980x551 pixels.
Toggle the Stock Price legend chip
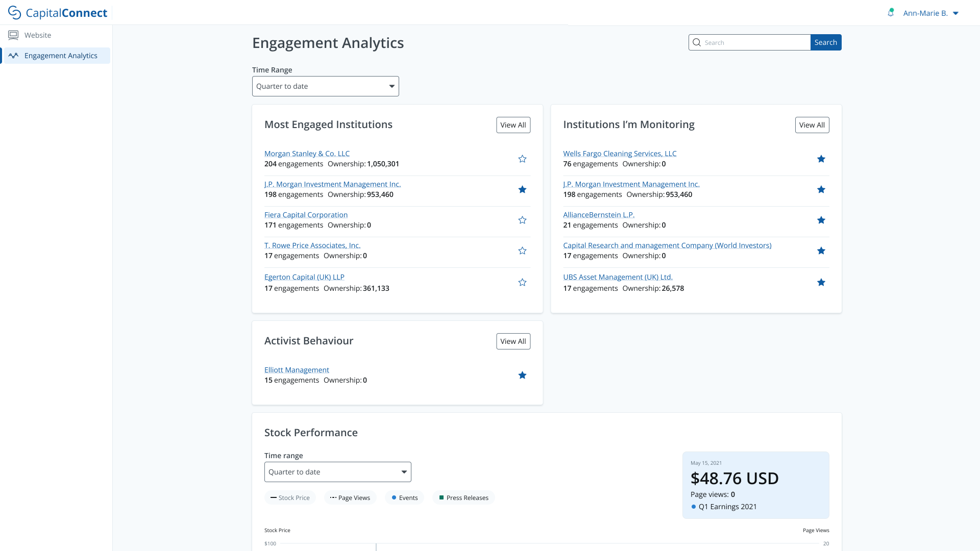point(290,498)
